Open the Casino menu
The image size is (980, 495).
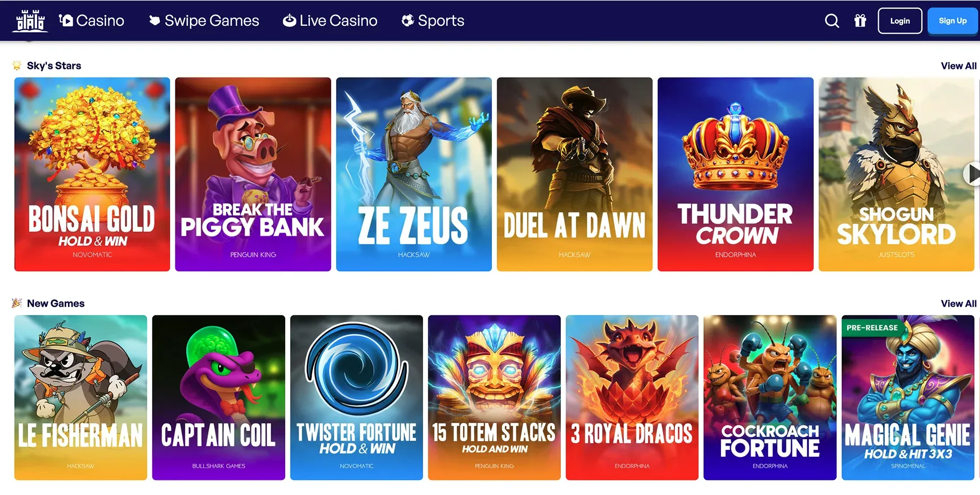[91, 21]
